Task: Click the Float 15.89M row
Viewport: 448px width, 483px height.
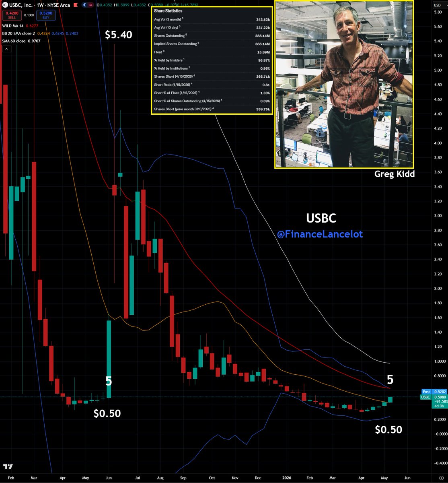Action: pos(212,52)
